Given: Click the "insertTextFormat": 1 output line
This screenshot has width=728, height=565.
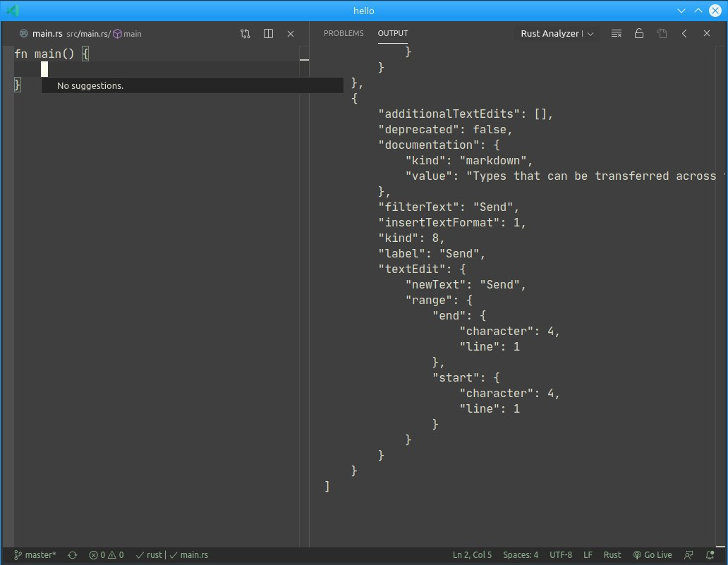Looking at the screenshot, I should [452, 222].
